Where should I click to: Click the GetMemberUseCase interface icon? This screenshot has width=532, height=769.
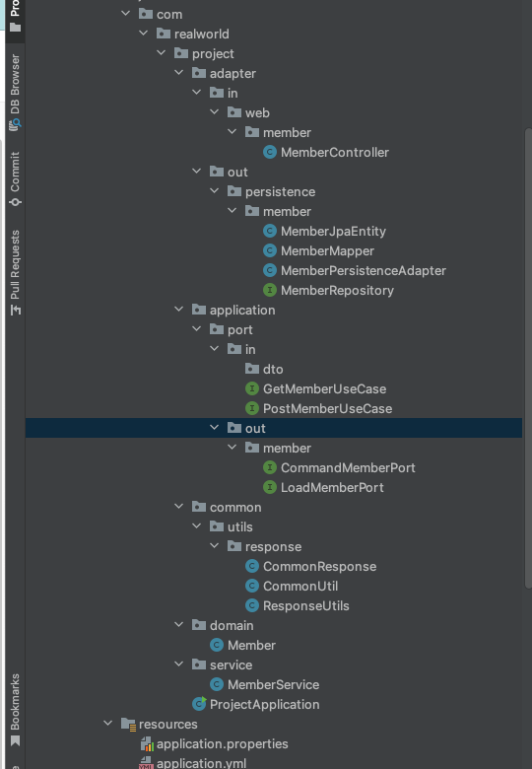click(x=252, y=388)
